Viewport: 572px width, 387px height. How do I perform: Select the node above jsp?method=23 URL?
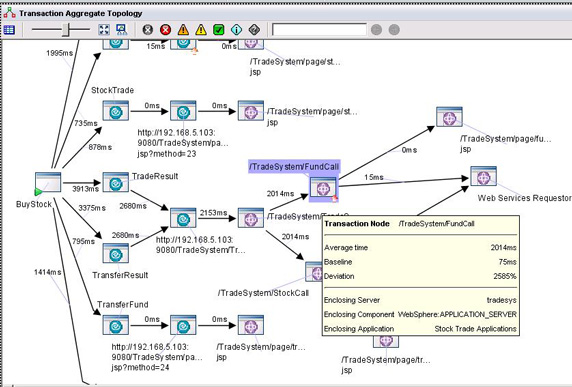click(x=183, y=111)
